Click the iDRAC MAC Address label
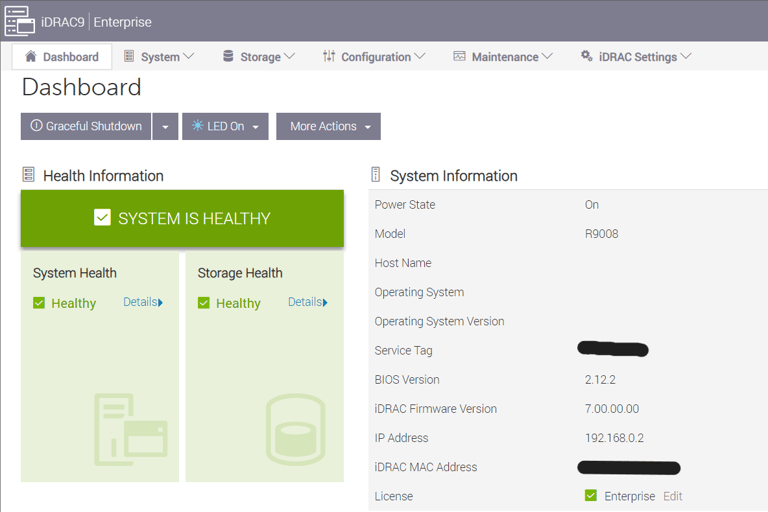Viewport: 768px width, 512px height. [426, 467]
